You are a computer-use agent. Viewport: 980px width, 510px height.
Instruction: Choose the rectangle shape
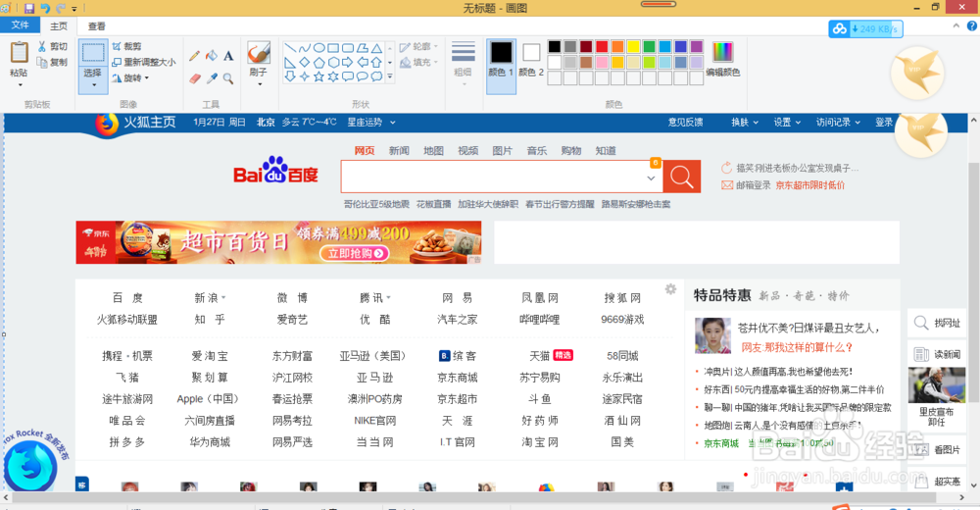(x=333, y=48)
